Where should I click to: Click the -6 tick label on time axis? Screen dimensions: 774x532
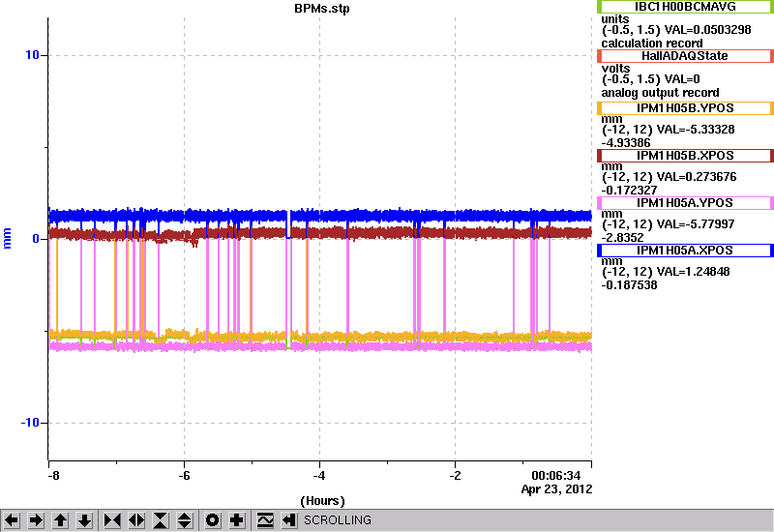pos(184,476)
